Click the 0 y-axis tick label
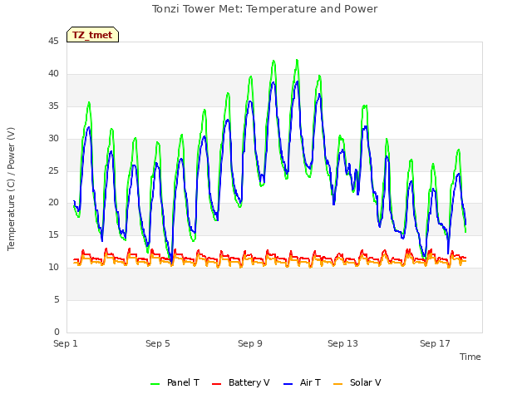532x399 pixels. coord(57,332)
